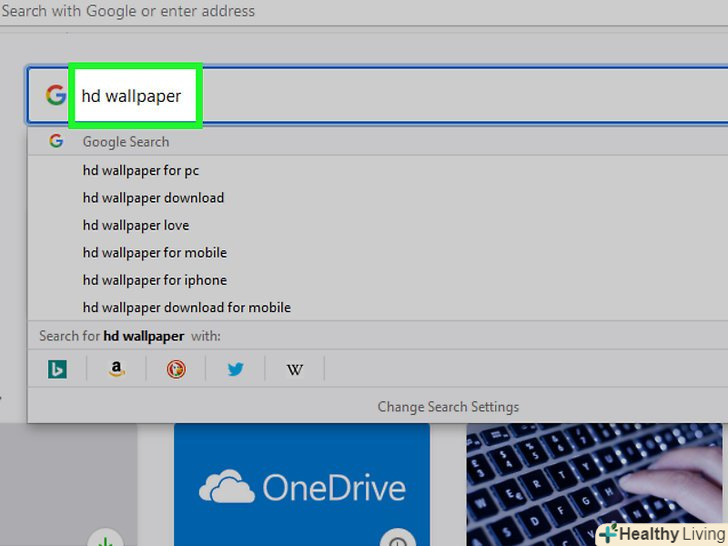Open the OneDrive tile
The height and width of the screenshot is (546, 728).
coord(302,484)
